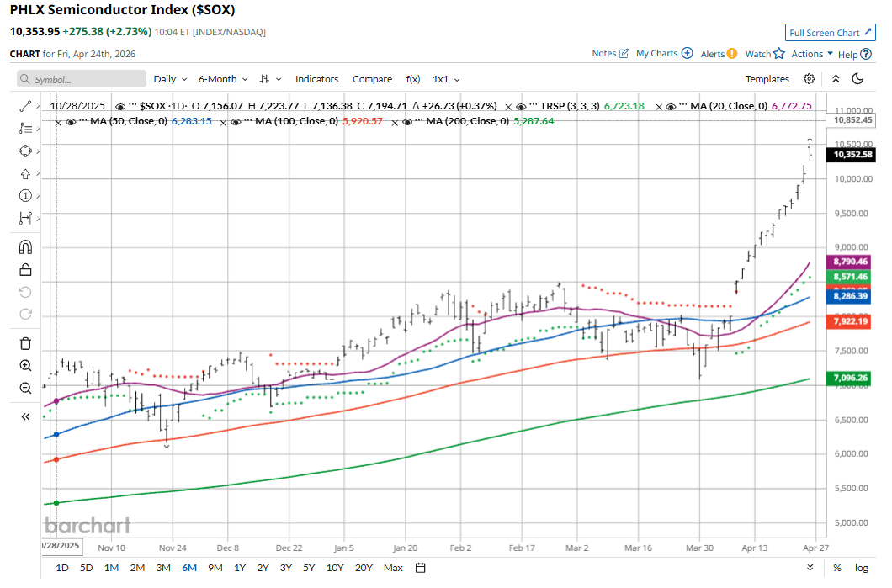Select the 1Y time range tab
The image size is (892, 588).
(x=240, y=568)
